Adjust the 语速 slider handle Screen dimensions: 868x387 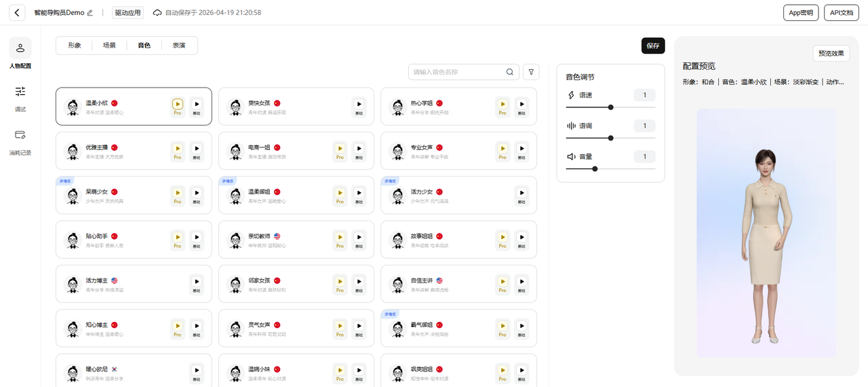click(611, 107)
